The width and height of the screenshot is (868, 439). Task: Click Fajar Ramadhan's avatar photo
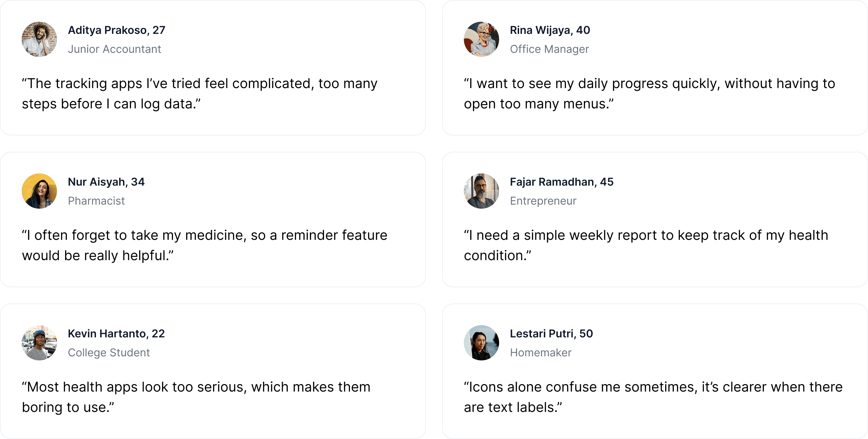point(481,191)
